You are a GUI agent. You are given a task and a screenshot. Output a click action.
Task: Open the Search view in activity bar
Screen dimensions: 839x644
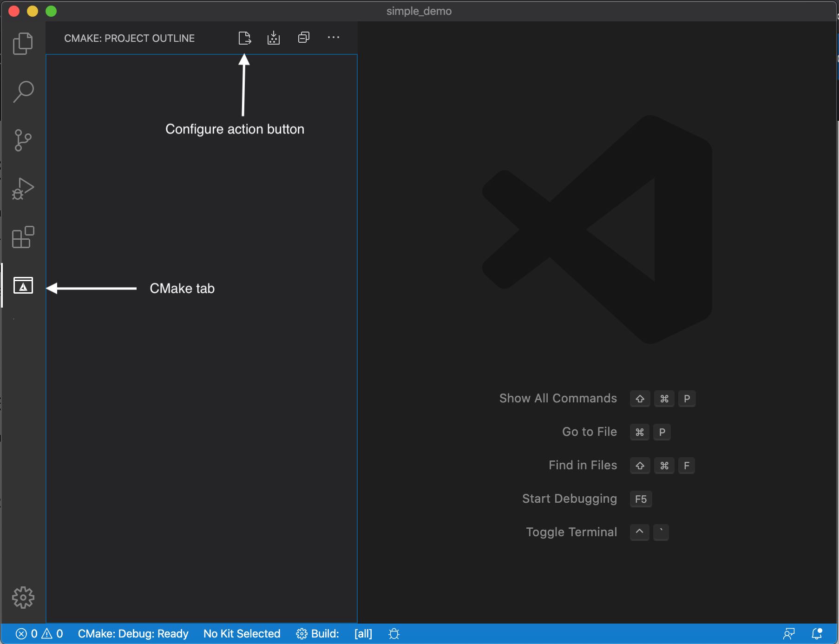[x=23, y=92]
